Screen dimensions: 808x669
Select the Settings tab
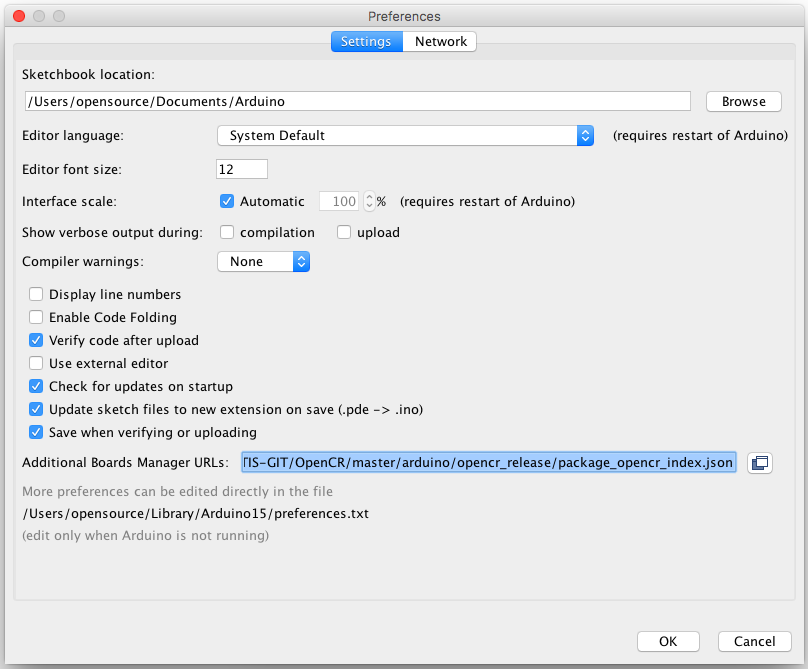point(366,41)
